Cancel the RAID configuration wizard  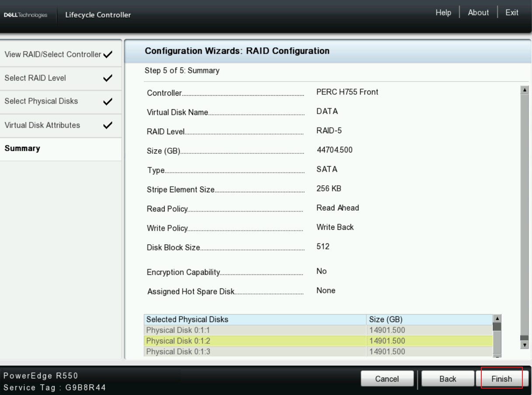click(x=387, y=379)
